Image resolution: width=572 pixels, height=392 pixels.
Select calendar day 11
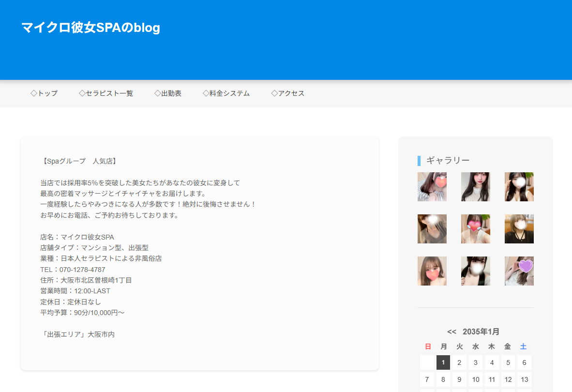click(492, 379)
